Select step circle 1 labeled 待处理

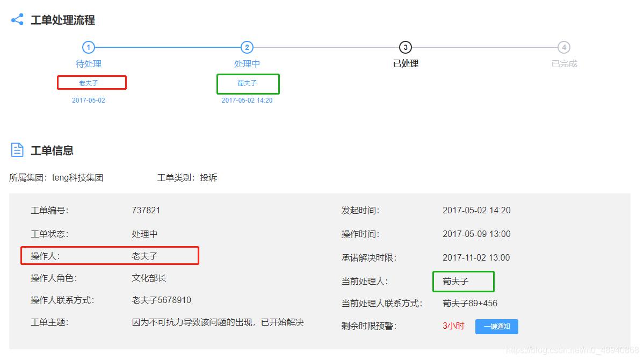[88, 47]
